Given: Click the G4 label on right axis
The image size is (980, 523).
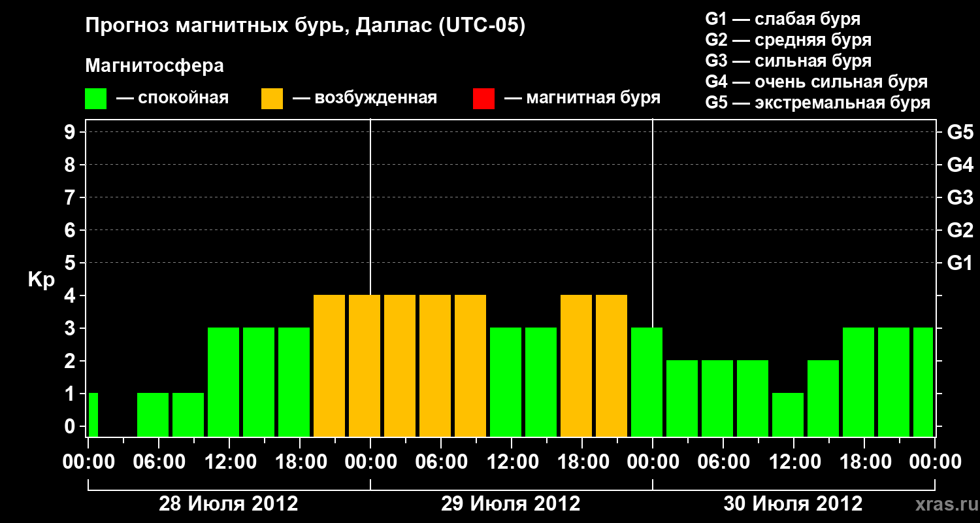Looking at the screenshot, I should point(960,165).
